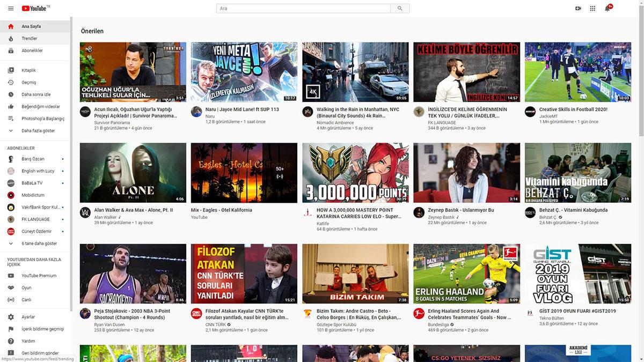Click the Ara search field

click(303, 9)
